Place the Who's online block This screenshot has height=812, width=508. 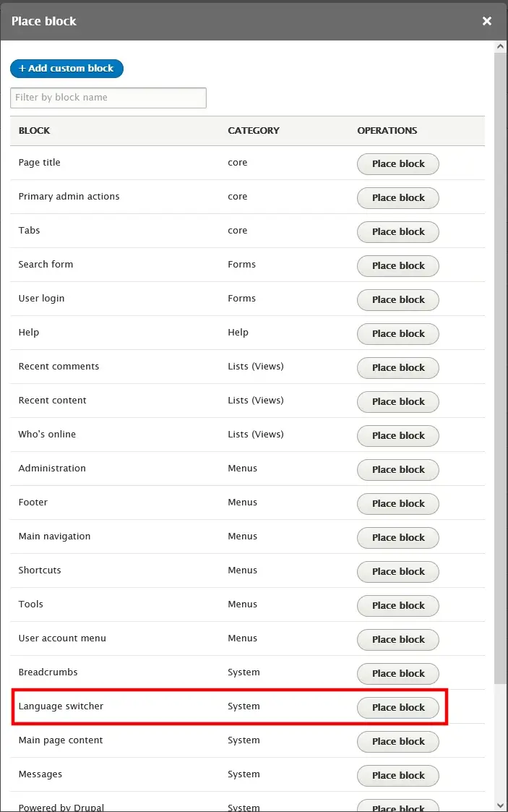398,436
